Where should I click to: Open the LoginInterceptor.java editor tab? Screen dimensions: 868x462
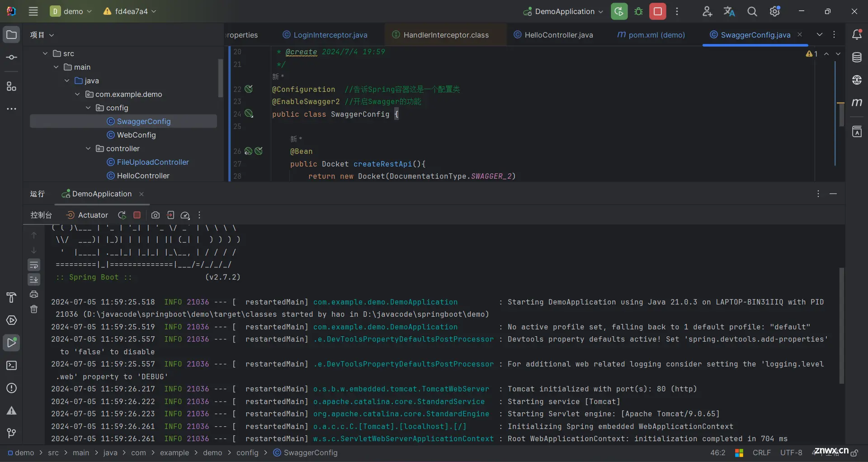click(x=325, y=35)
